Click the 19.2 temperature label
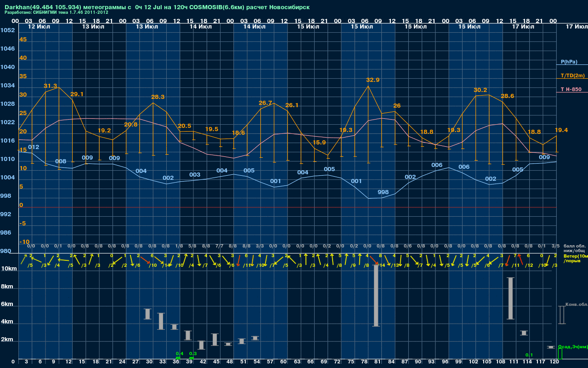The width and height of the screenshot is (588, 368). pos(104,130)
